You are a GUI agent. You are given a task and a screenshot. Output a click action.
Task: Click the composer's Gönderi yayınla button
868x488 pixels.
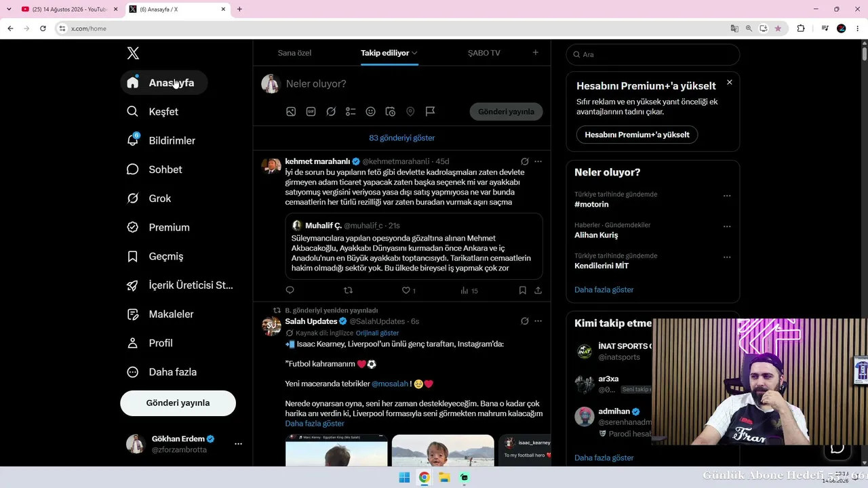(x=507, y=112)
